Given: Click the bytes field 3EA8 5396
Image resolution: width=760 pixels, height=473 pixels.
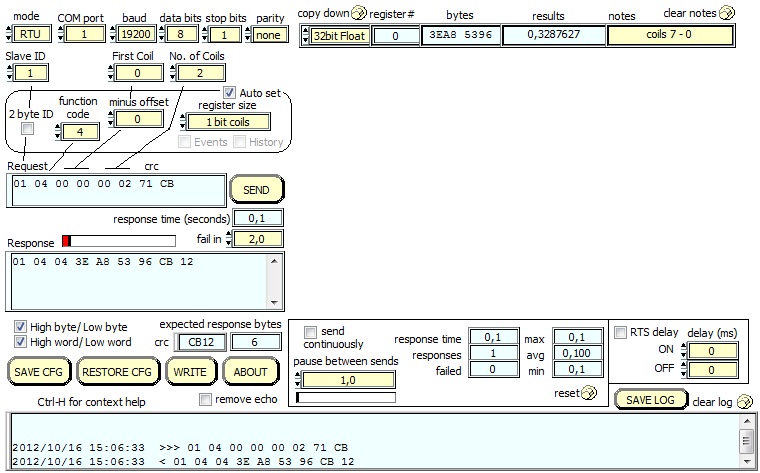Looking at the screenshot, I should (460, 35).
